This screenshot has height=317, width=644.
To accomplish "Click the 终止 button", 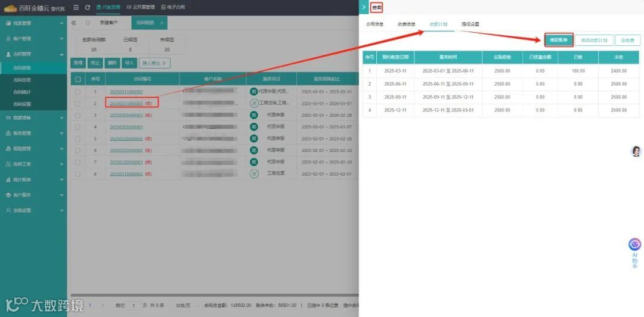I will 95,63.
